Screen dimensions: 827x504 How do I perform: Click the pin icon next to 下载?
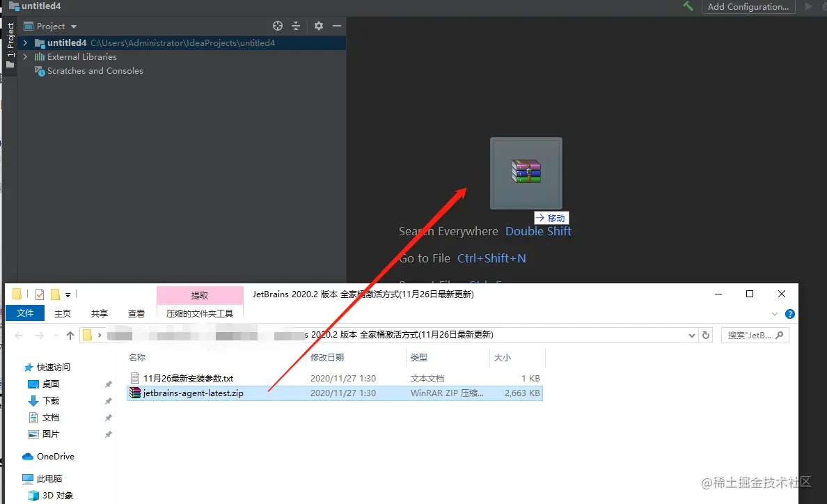pyautogui.click(x=108, y=401)
